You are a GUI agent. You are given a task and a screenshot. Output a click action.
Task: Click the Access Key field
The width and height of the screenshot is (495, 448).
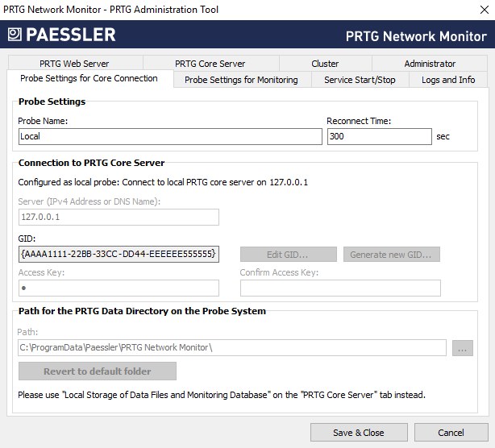[119, 288]
